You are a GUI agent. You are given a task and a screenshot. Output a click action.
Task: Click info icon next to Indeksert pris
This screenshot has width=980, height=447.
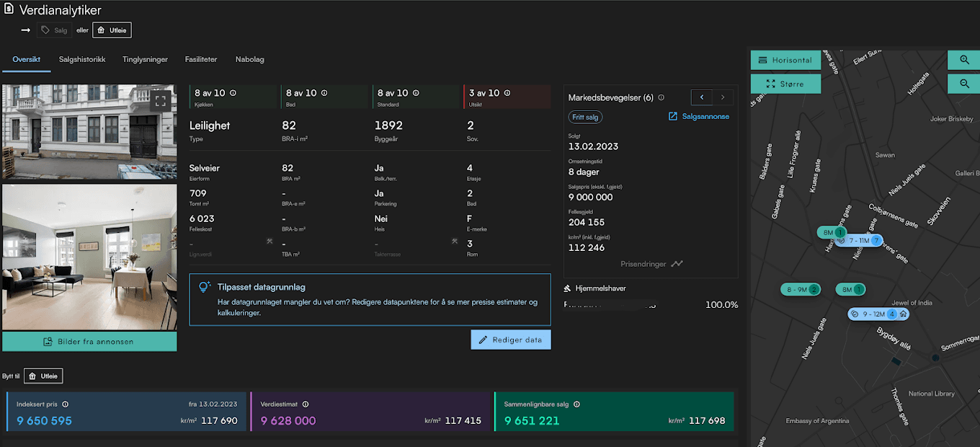click(x=65, y=404)
